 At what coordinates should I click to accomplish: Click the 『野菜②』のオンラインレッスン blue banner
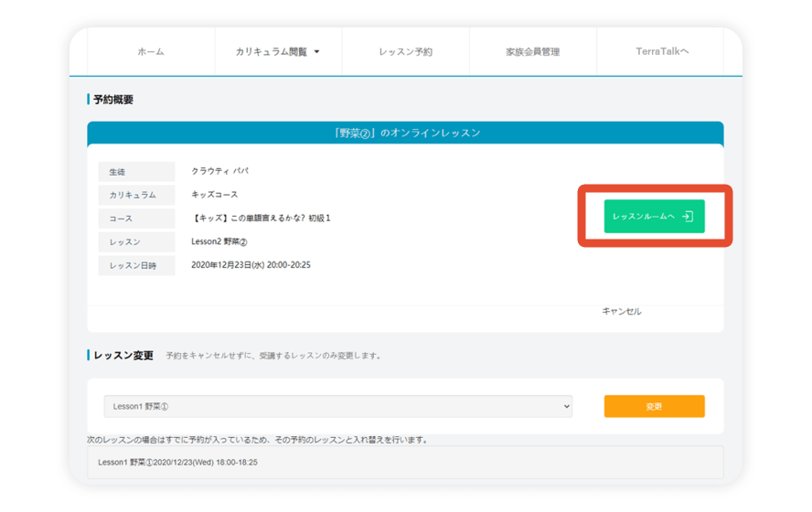[x=405, y=133]
